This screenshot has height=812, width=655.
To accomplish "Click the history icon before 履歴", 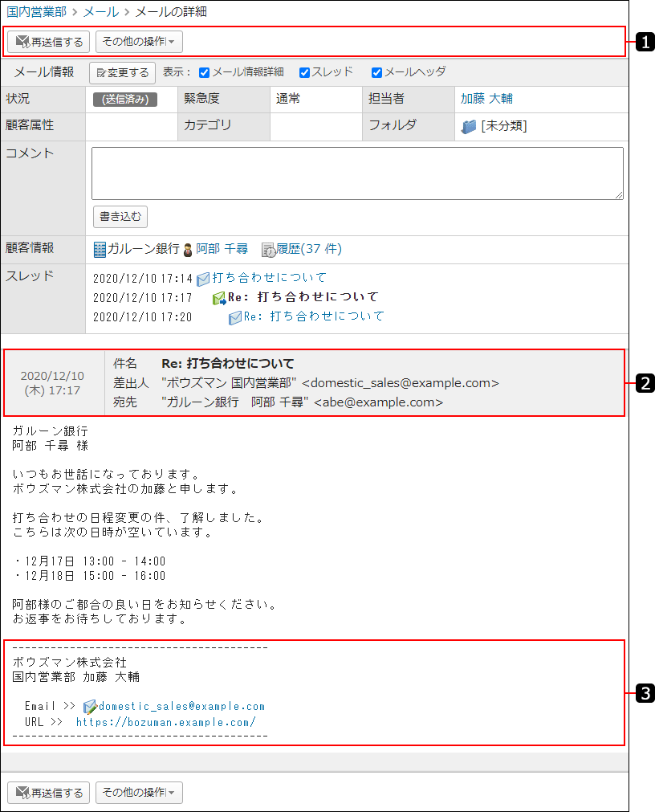I will pos(269,250).
